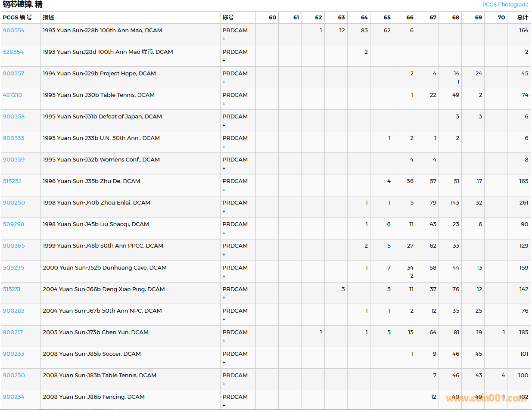The width and height of the screenshot is (532, 410).
Task: Open PCGS number 900250 Zhou Enlai entry
Action: point(14,203)
